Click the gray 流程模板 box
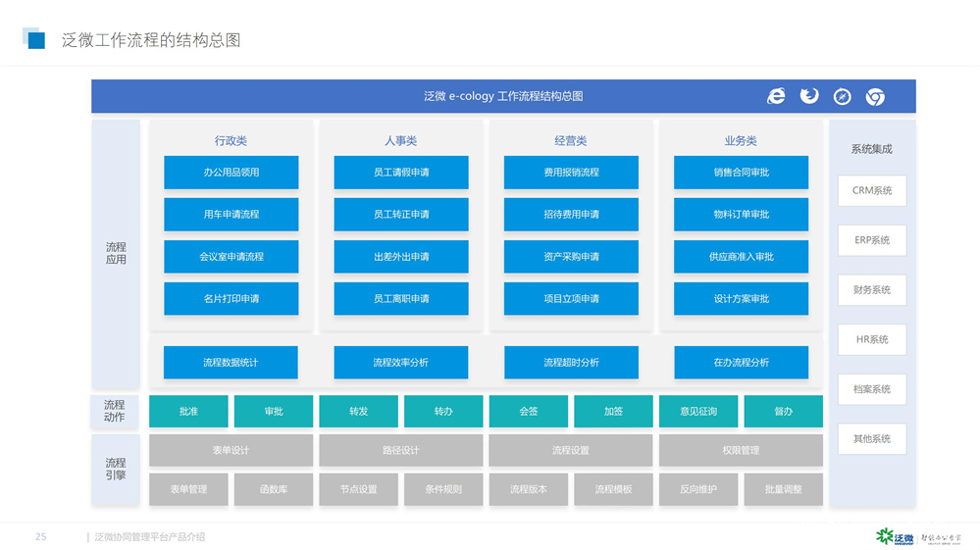Viewport: 980px width, 550px height. 614,489
